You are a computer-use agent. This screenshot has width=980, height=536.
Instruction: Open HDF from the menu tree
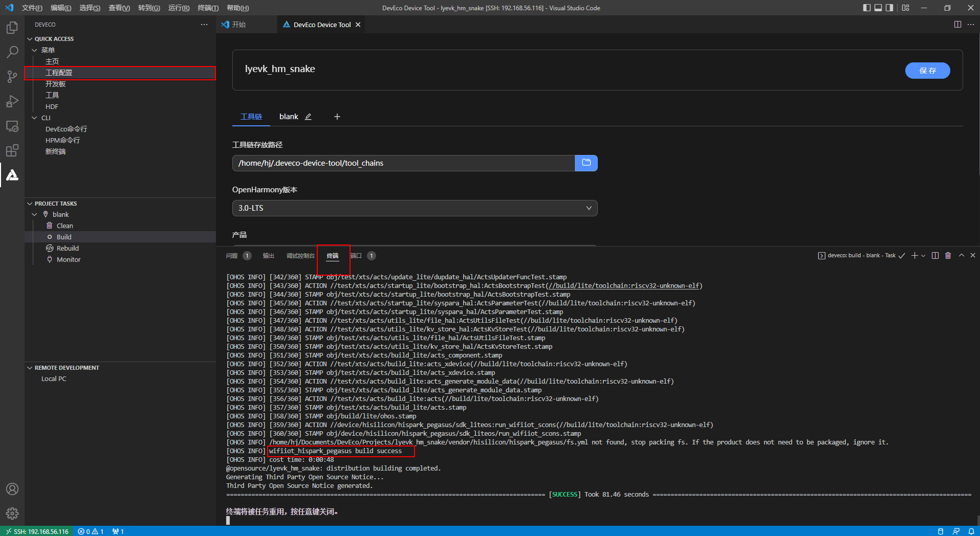pyautogui.click(x=52, y=106)
